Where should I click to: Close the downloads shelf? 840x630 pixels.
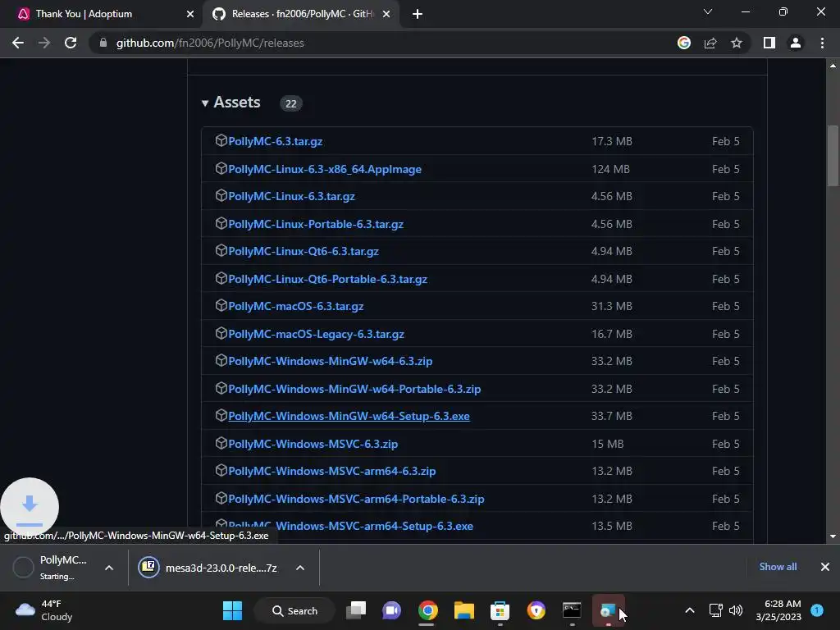pos(825,567)
